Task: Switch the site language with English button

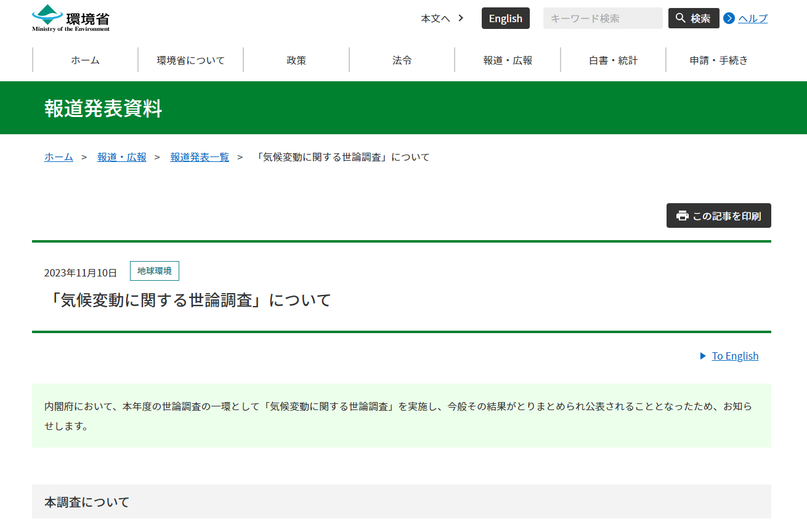Action: (505, 18)
